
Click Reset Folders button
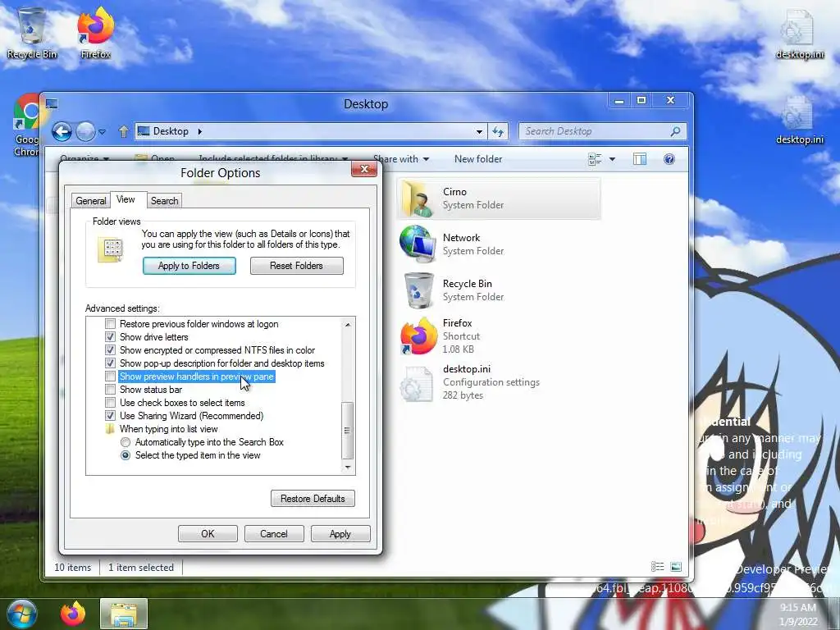pyautogui.click(x=297, y=266)
